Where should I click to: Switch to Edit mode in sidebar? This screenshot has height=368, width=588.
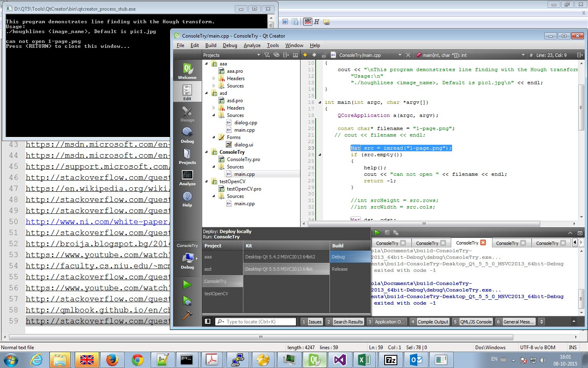point(187,92)
